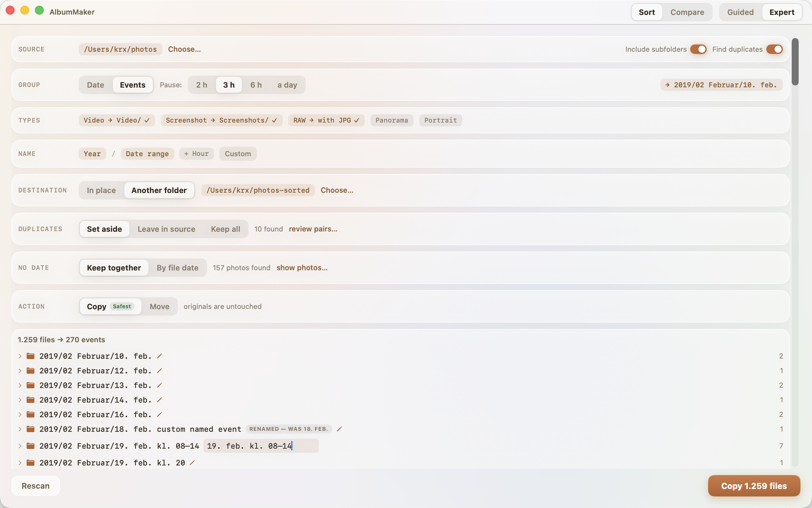The height and width of the screenshot is (508, 812).
Task: Group by Events
Action: click(133, 85)
